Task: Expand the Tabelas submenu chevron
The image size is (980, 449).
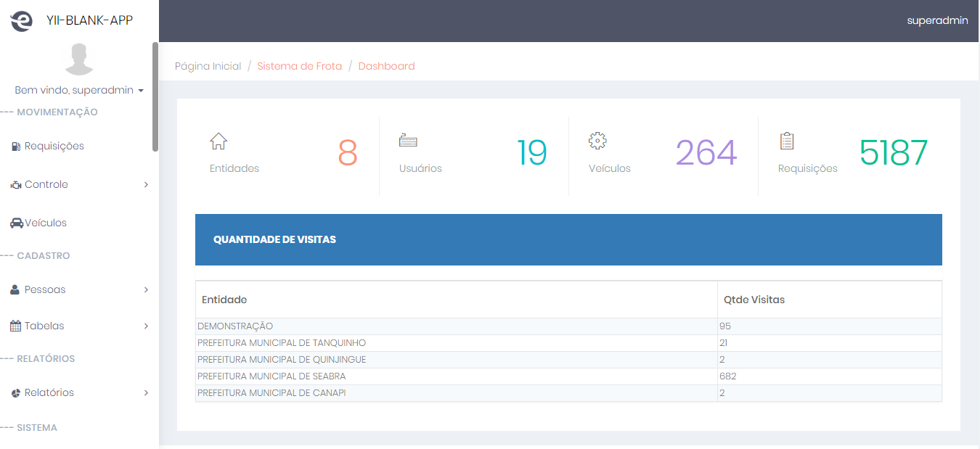Action: (146, 326)
